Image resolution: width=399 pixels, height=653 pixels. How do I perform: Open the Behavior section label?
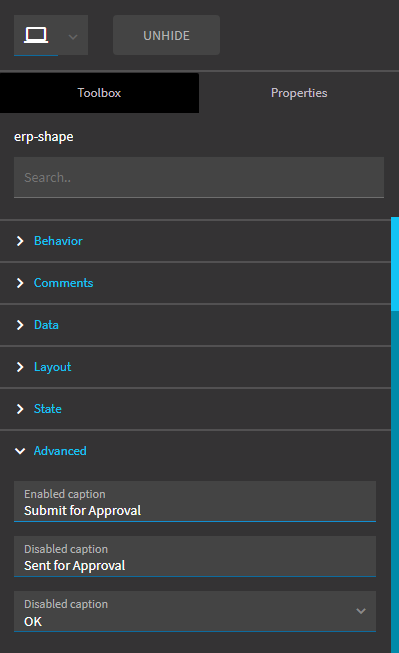[x=58, y=241]
